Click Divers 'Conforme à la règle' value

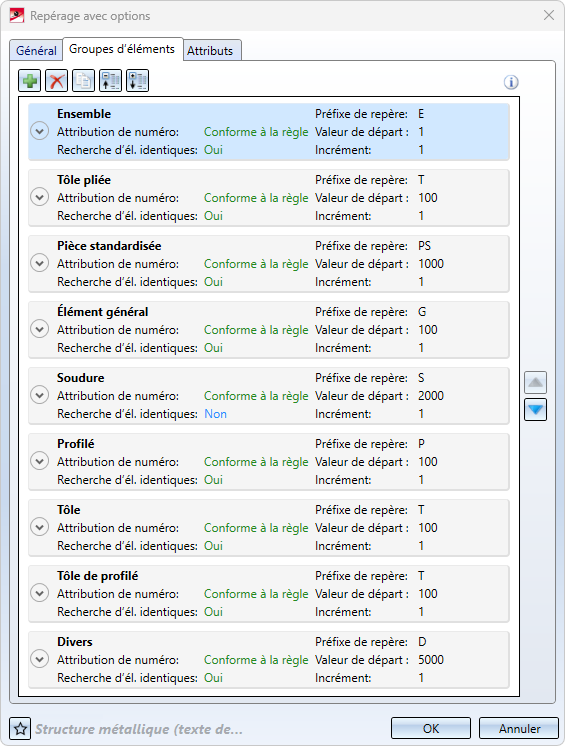point(256,660)
